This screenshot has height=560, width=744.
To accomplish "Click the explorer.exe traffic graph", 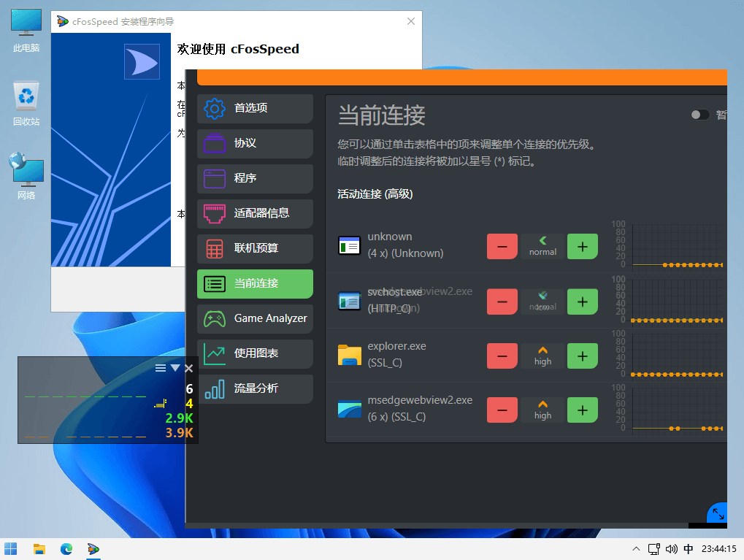I will [x=678, y=356].
